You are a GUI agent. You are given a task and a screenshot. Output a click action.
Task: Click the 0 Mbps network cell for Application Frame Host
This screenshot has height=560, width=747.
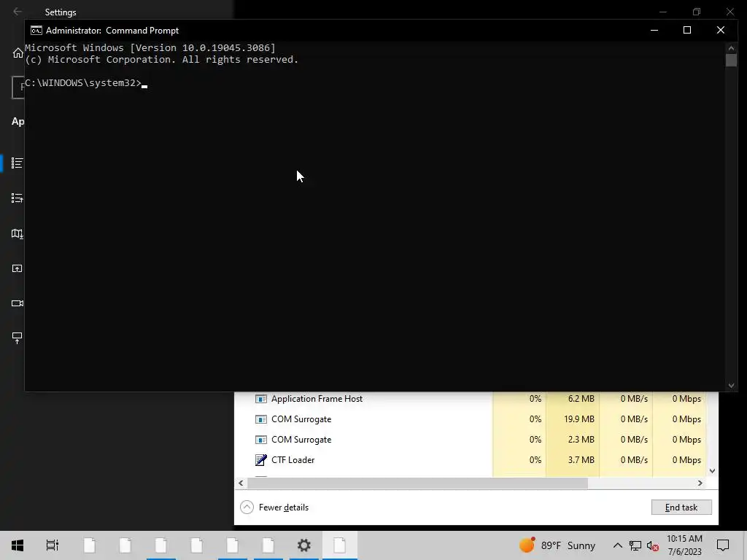pos(679,399)
